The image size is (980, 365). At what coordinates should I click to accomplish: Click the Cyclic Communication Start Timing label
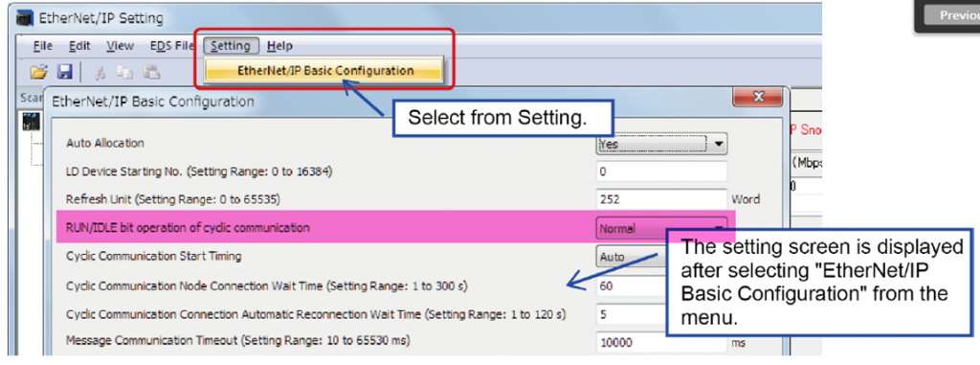[154, 256]
